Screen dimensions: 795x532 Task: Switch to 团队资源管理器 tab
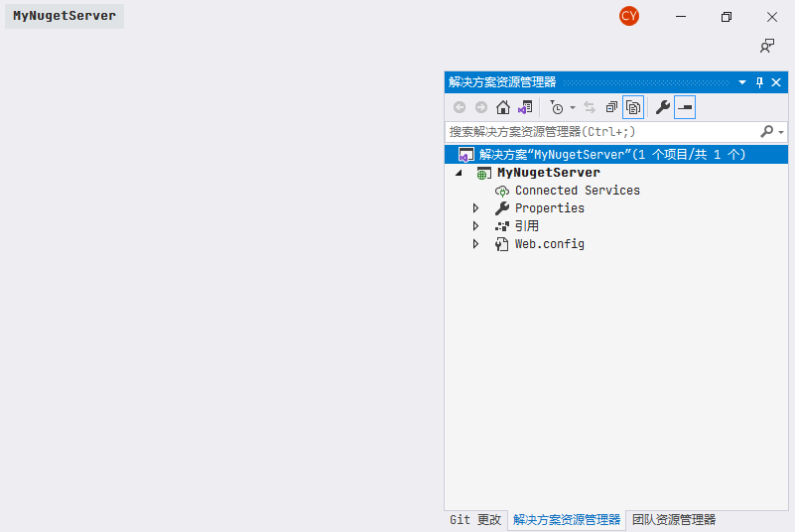[674, 520]
